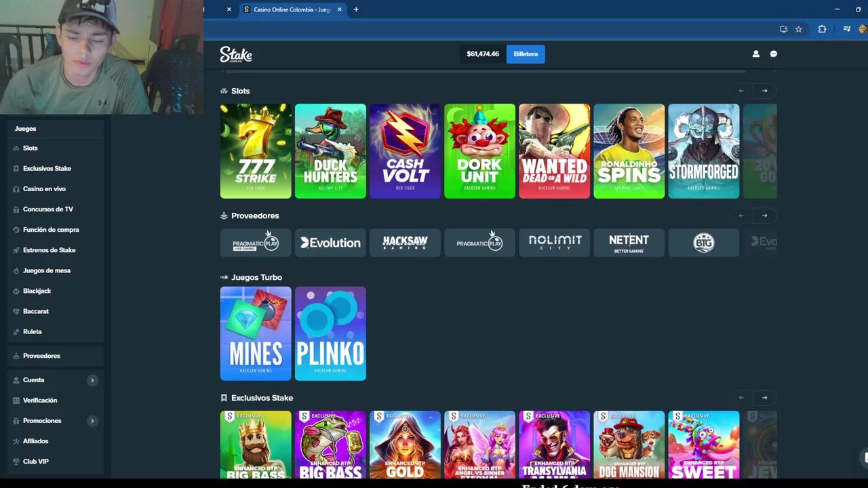Launch the Mines turbo game
Screen dimensions: 868x488
click(256, 333)
